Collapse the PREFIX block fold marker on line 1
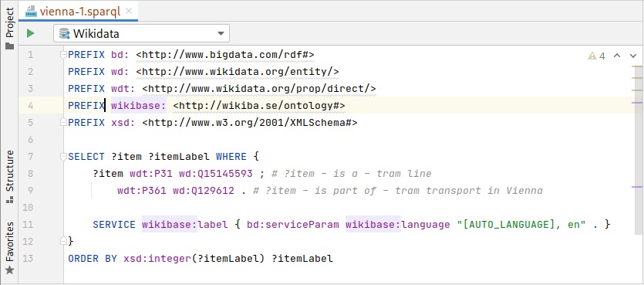Viewport: 644px width, 285px height. pos(63,55)
